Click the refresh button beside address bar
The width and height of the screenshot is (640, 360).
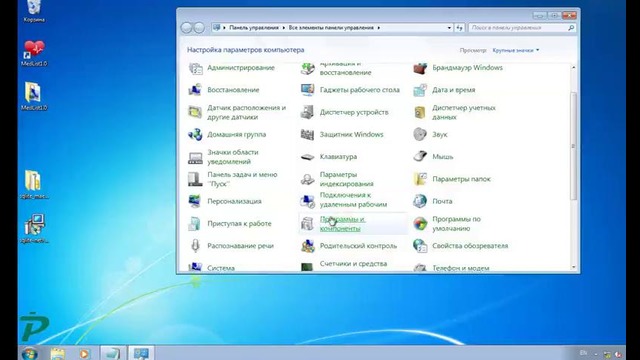click(460, 28)
